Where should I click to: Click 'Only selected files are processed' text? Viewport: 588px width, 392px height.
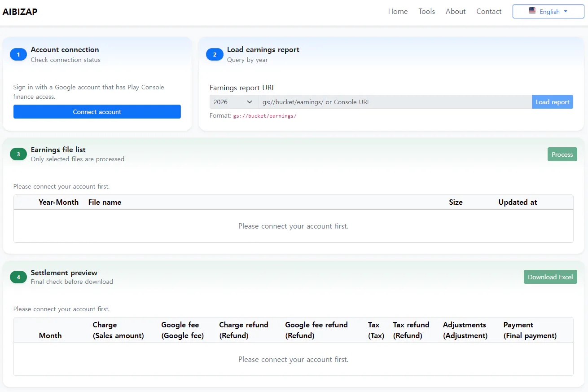78,159
